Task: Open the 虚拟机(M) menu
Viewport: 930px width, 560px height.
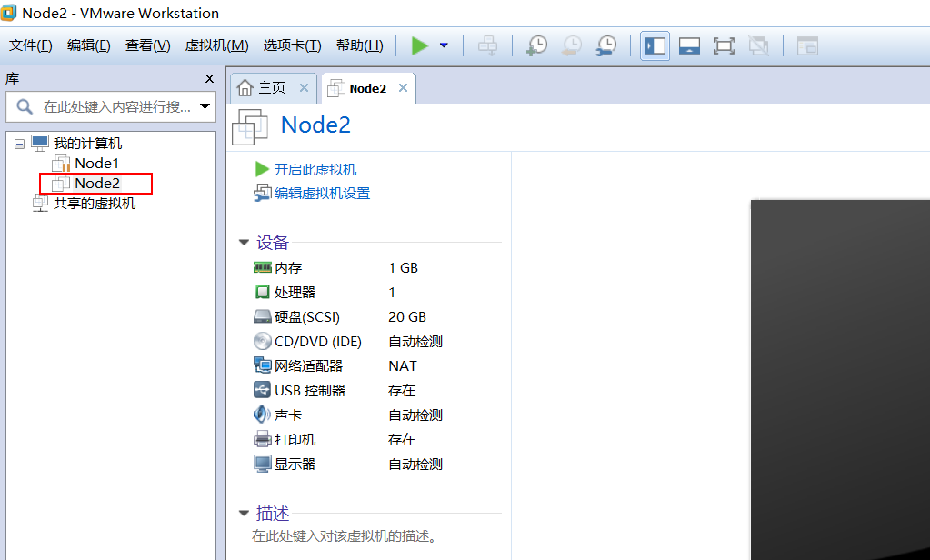Action: (215, 44)
